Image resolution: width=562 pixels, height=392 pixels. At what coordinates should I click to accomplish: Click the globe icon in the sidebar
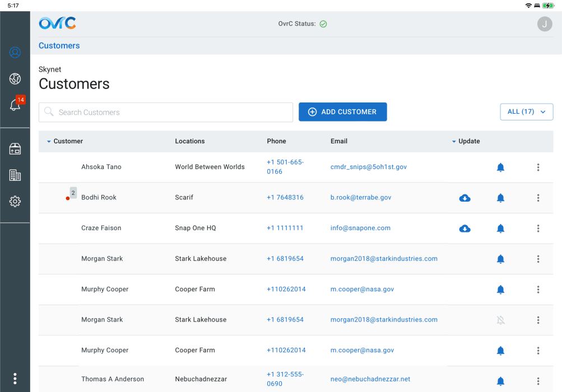pyautogui.click(x=15, y=78)
